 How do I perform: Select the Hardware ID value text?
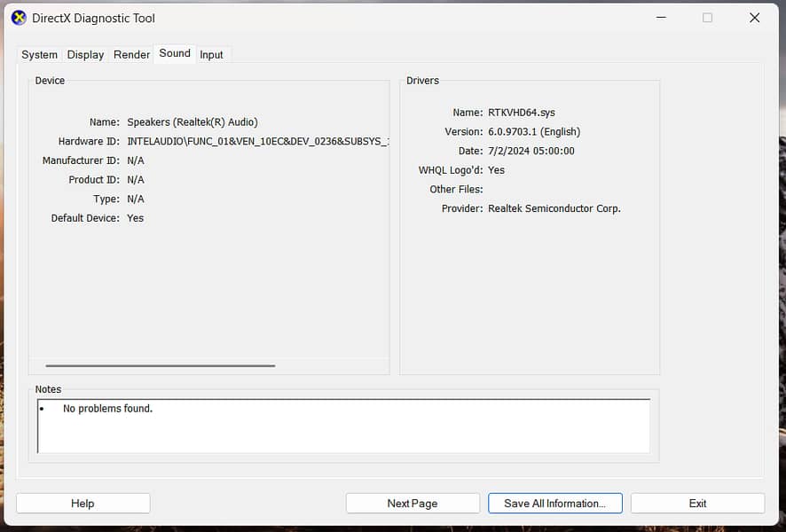click(x=257, y=141)
